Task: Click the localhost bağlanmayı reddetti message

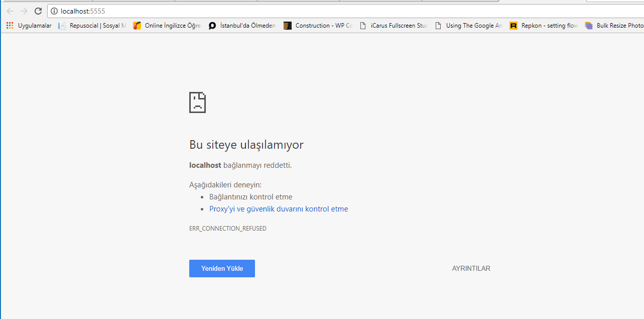Action: 240,165
